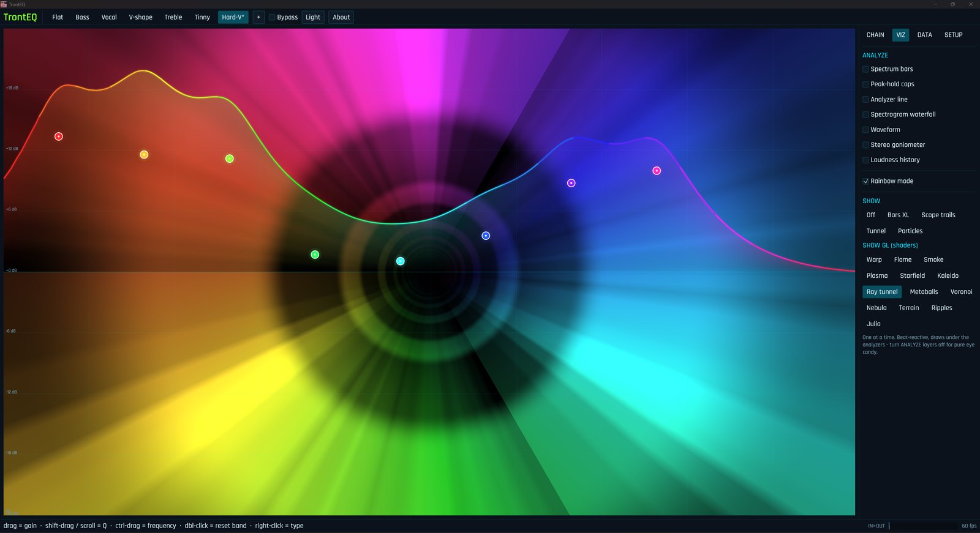This screenshot has width=980, height=533.
Task: Choose the Vocal preset
Action: pos(109,17)
